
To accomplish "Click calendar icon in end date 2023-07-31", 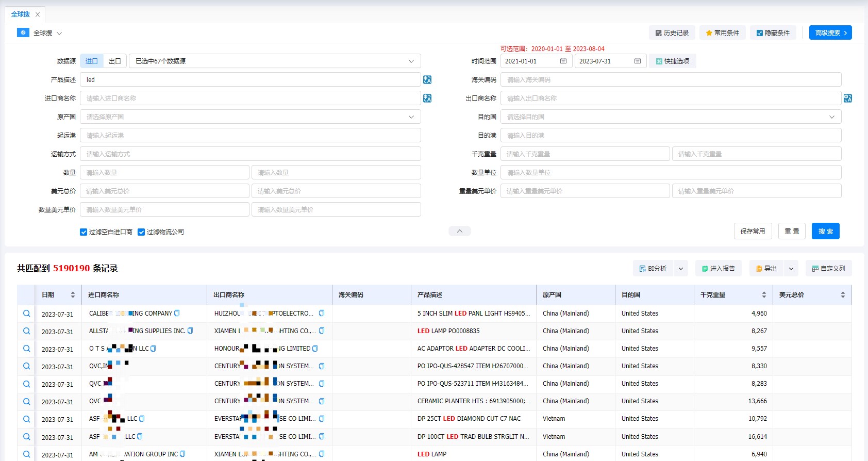I will point(638,61).
